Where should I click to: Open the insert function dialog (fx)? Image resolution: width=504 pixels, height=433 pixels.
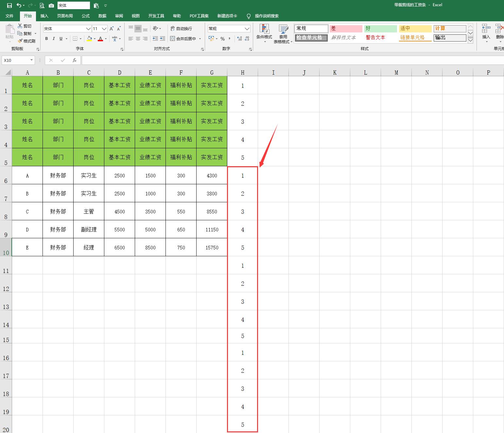pos(75,60)
